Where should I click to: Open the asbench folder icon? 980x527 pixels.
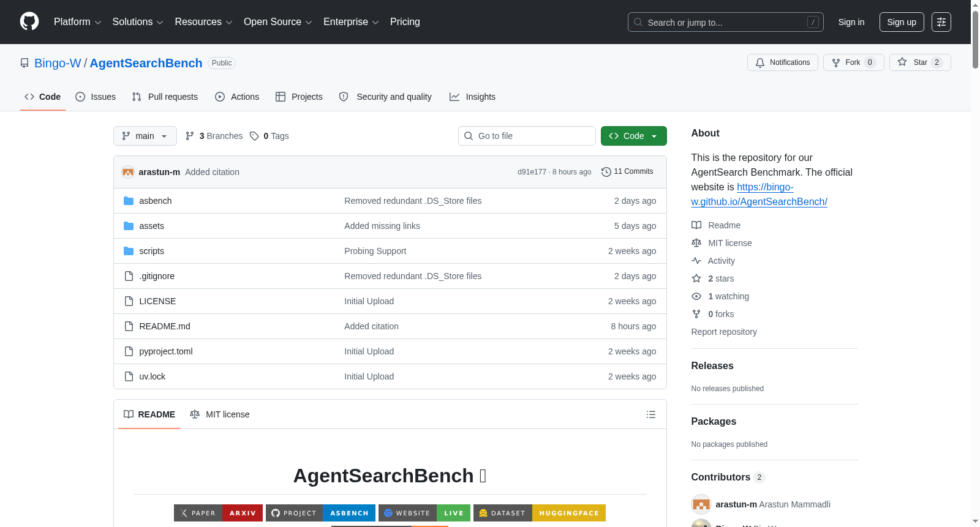click(x=129, y=201)
